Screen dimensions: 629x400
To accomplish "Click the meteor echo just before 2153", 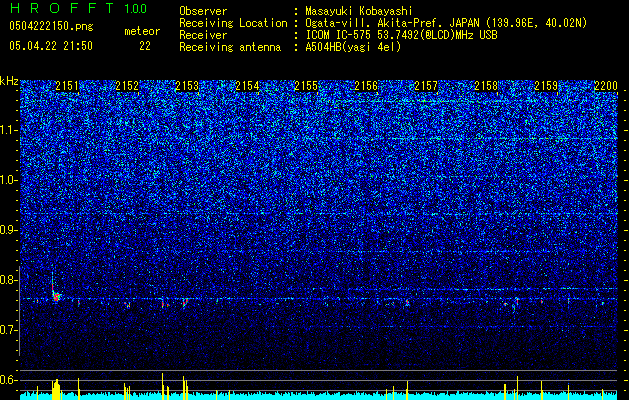I will 185,303.
